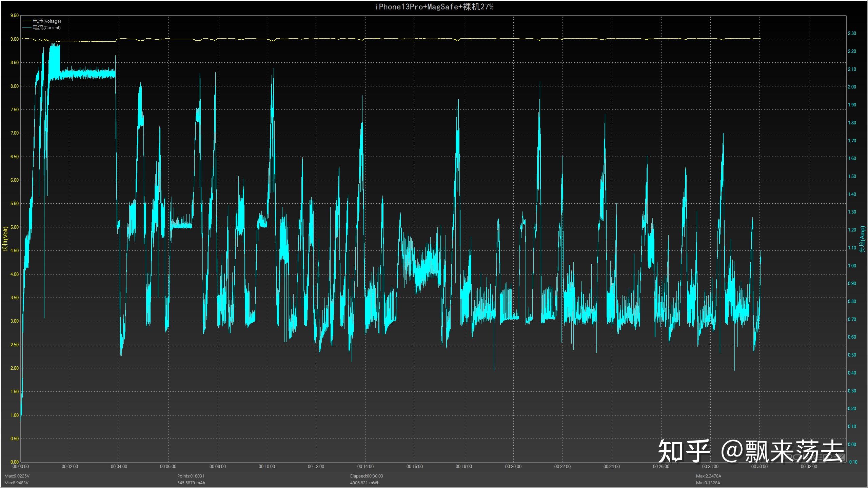
Task: Click the 伏特(Volt) left axis label
Action: (5, 239)
